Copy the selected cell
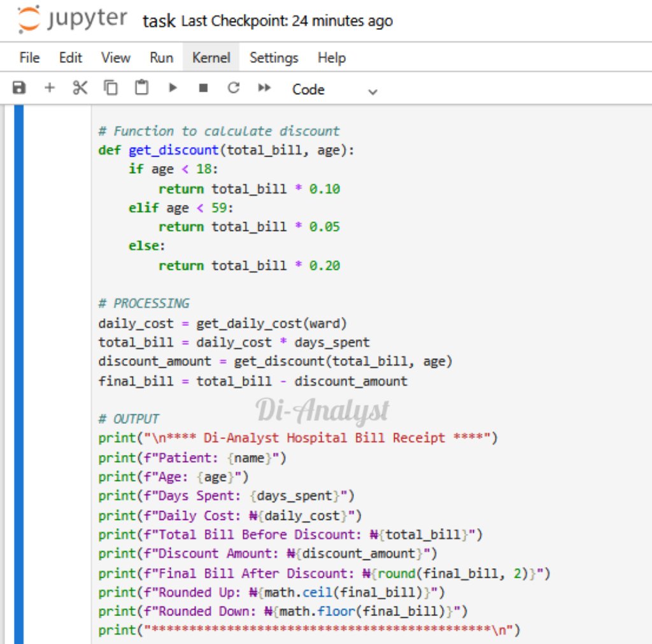Viewport: 652px width, 644px height. pos(111,88)
